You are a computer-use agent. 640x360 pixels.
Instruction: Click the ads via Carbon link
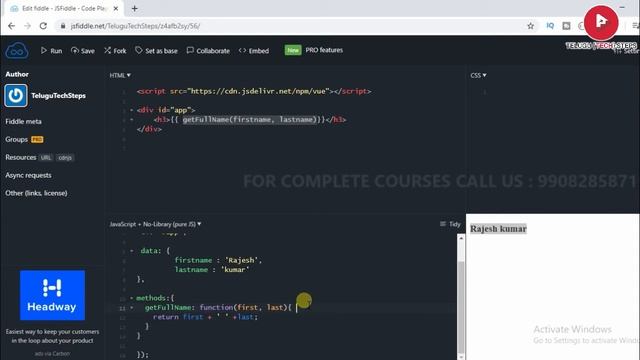click(52, 353)
